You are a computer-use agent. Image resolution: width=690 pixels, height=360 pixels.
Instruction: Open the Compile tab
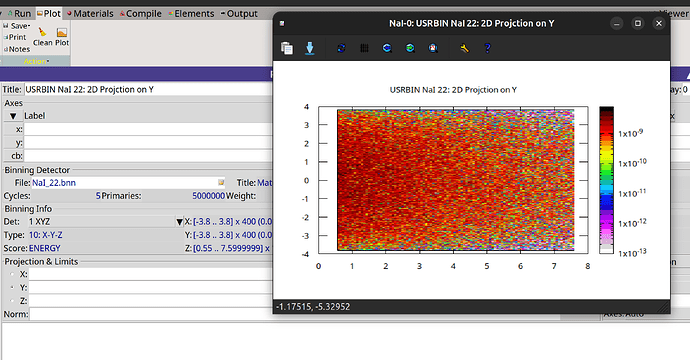pos(141,14)
